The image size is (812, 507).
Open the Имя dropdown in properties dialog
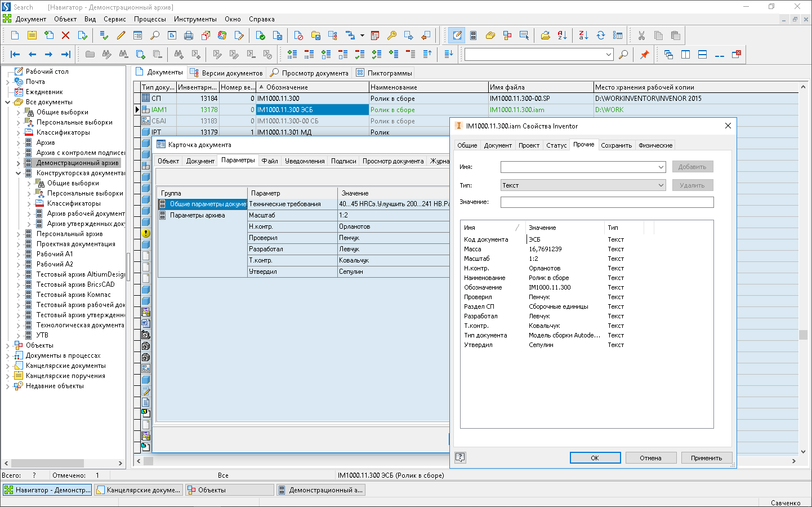point(661,167)
